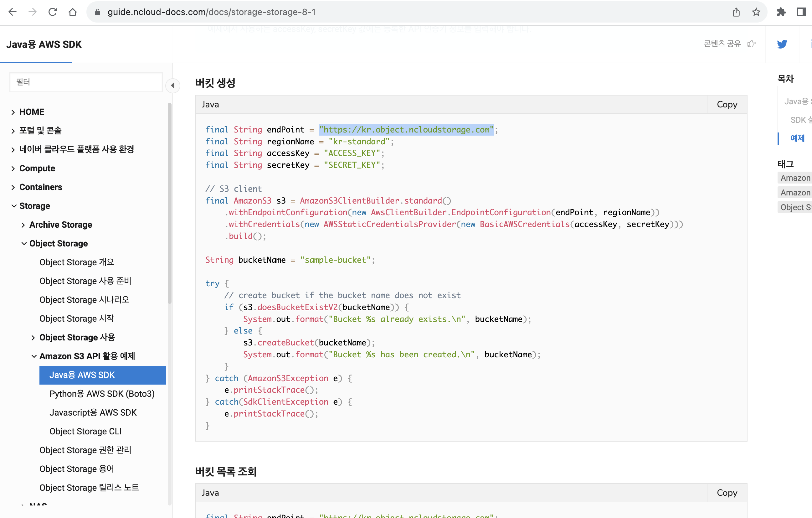This screenshot has height=518, width=812.
Task: Jump to 예제 in table of contents
Action: pos(797,138)
